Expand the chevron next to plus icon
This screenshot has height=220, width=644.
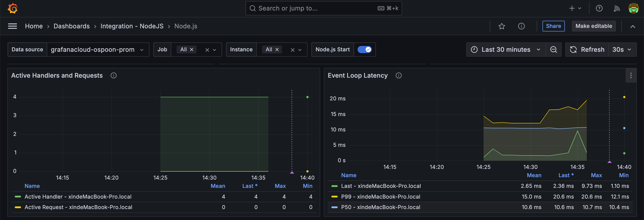coord(580,8)
